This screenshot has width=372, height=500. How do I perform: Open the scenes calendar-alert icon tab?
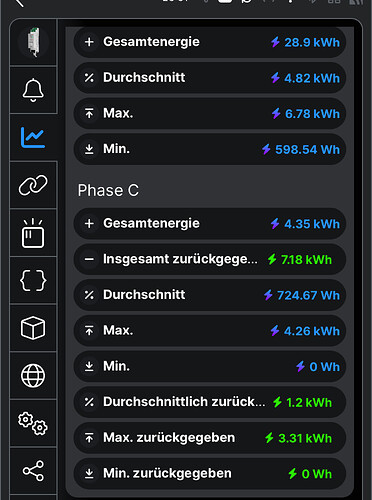click(x=33, y=233)
